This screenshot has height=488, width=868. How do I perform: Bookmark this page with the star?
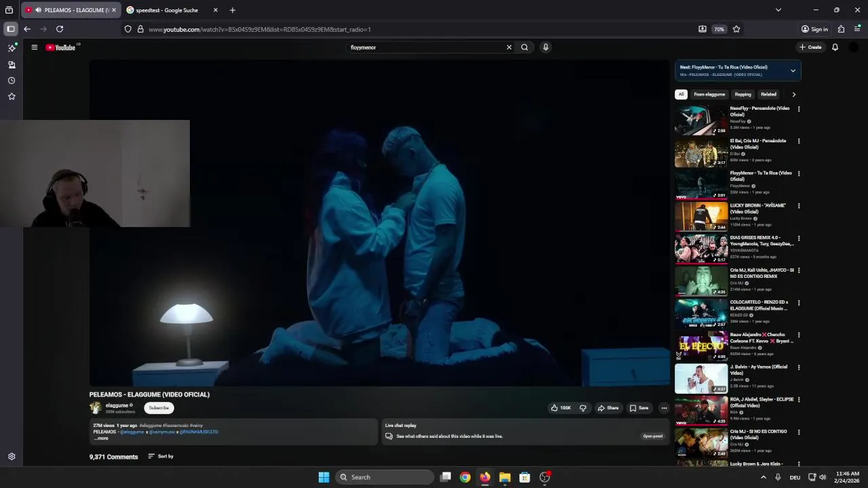pos(736,29)
